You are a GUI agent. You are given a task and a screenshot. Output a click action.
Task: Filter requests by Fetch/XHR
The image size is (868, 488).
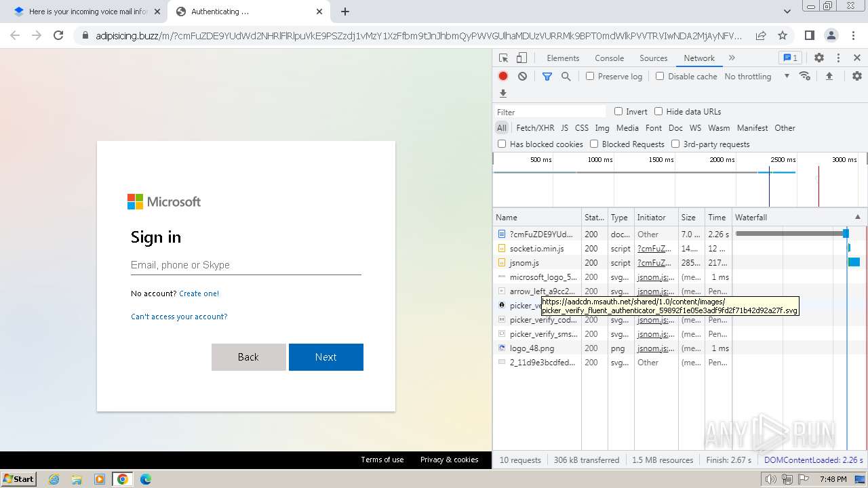point(535,127)
